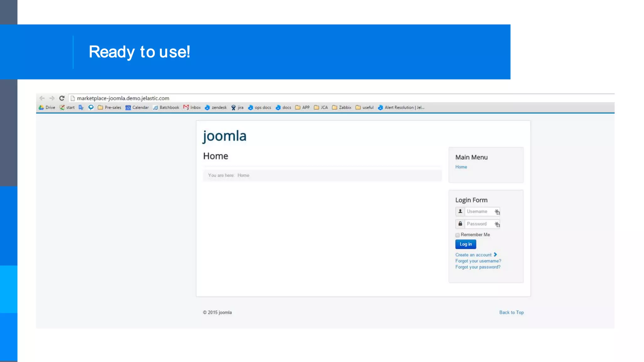Expand the Pre-sales bookmark folder

pyautogui.click(x=109, y=107)
